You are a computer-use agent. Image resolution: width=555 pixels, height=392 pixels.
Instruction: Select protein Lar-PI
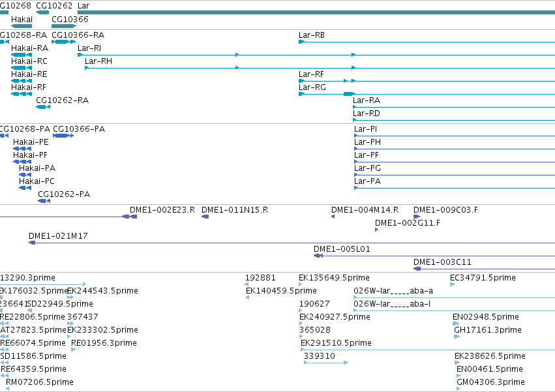pos(365,129)
